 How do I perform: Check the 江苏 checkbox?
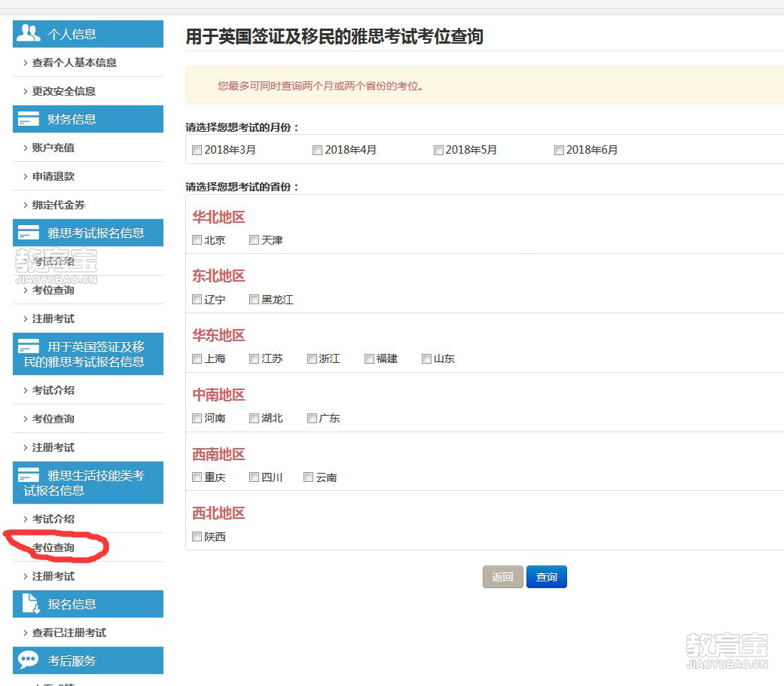coord(254,358)
